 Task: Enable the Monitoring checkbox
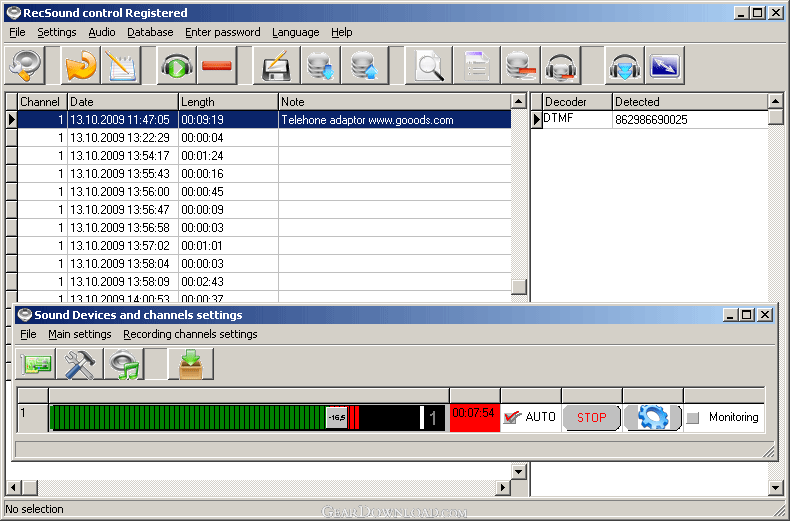point(693,418)
